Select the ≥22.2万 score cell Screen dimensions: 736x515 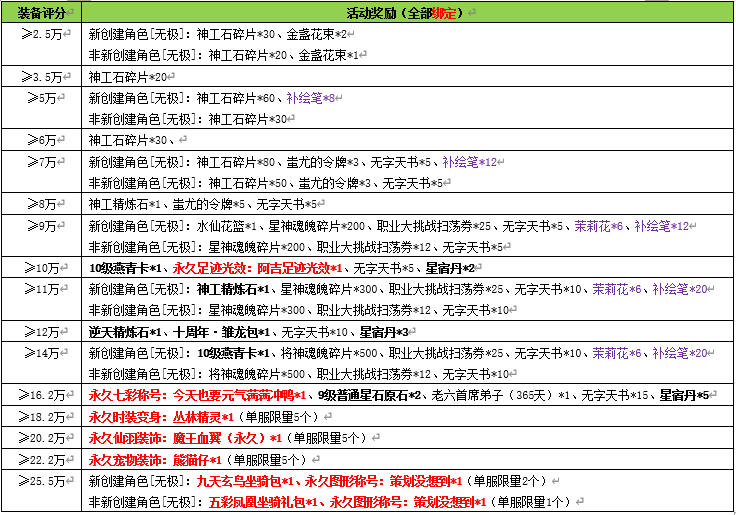tap(42, 460)
